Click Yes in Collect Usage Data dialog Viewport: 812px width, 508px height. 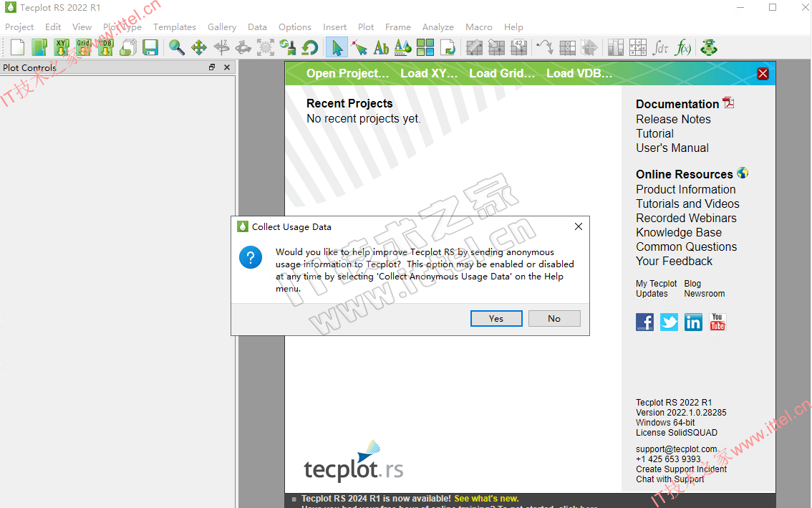click(496, 318)
